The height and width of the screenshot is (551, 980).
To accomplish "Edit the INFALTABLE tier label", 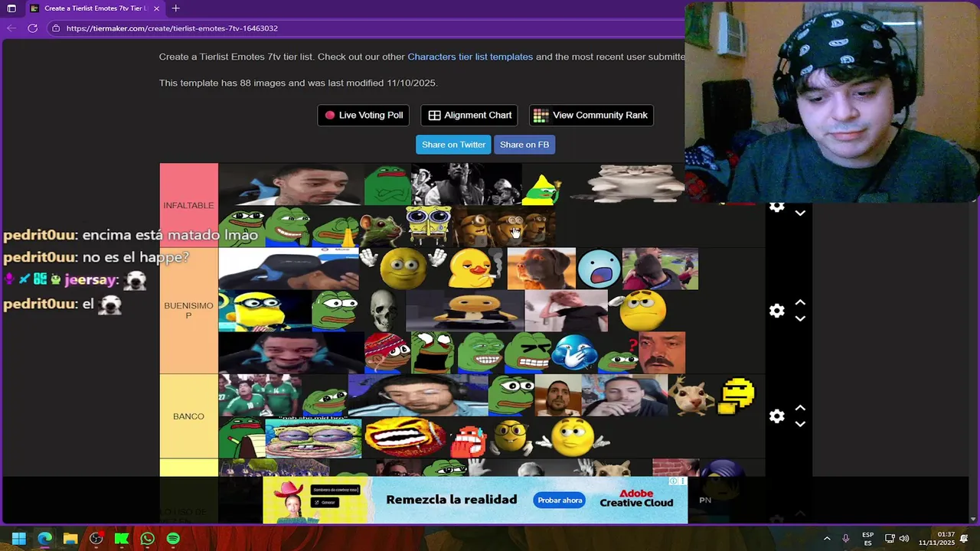I will [x=188, y=205].
